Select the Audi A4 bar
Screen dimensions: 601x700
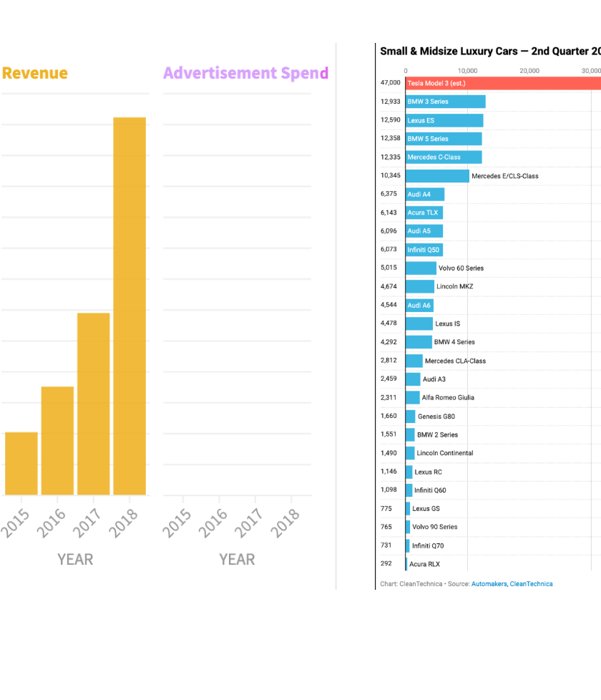pos(425,194)
